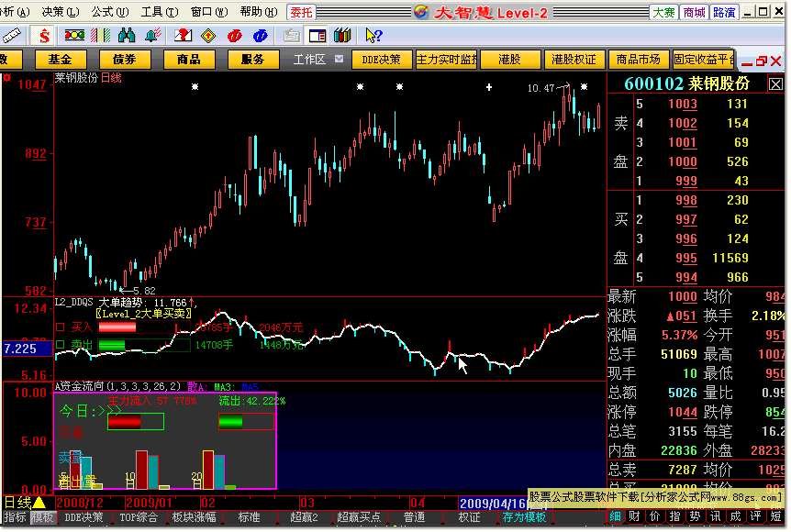This screenshot has width=791, height=532.
Task: Open the 决策(L) menu
Action: point(60,12)
